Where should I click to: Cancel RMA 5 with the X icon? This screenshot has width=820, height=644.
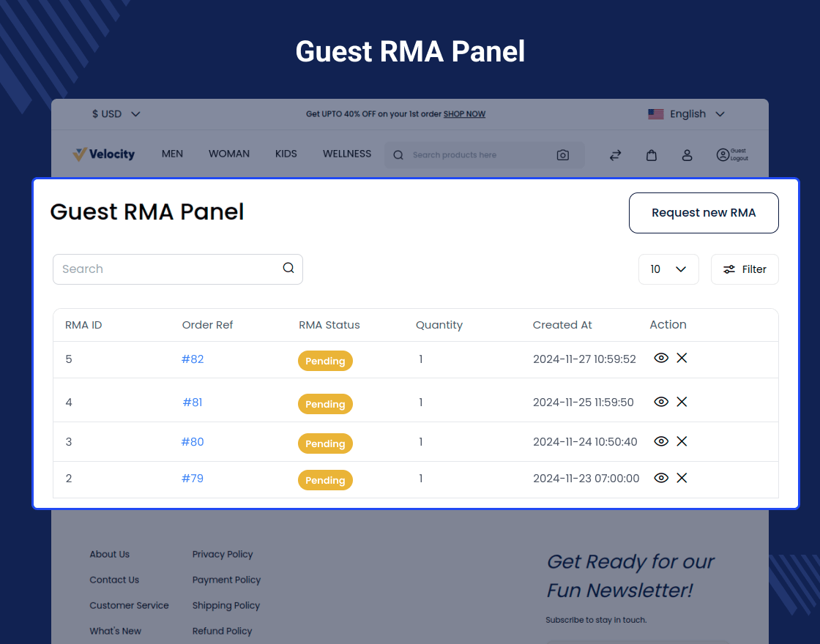click(x=682, y=358)
